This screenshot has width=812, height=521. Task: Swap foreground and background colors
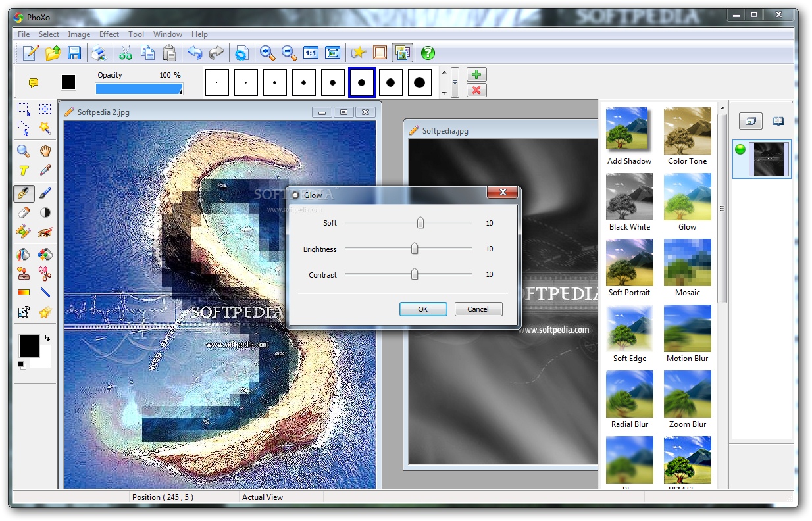(x=47, y=338)
